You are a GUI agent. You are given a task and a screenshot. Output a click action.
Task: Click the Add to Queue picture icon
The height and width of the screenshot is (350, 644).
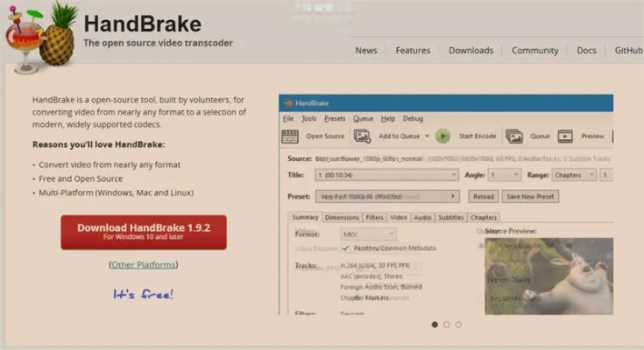pyautogui.click(x=362, y=136)
